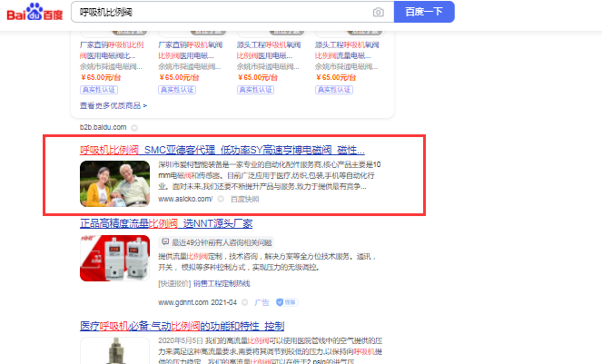Click 最近49分钟前有人咨询相关问题 consultation tag

point(216,242)
